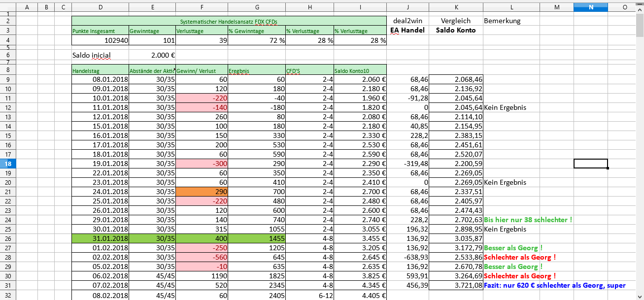Click the pink -560 loss cell
Viewport: 644px width, 300px height.
click(x=202, y=257)
